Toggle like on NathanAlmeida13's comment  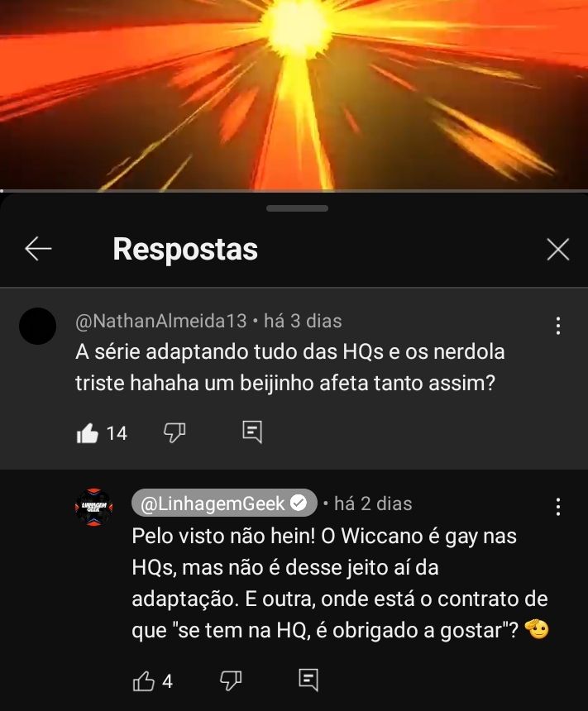tap(87, 433)
